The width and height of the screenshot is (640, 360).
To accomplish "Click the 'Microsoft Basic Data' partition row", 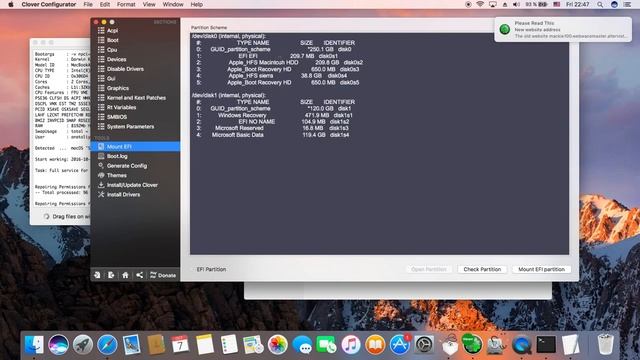I will (272, 135).
